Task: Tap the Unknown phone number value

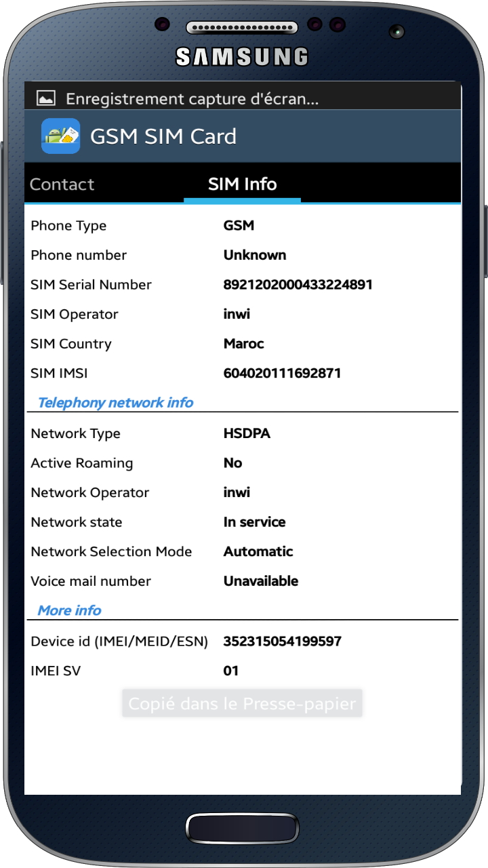Action: pyautogui.click(x=255, y=255)
